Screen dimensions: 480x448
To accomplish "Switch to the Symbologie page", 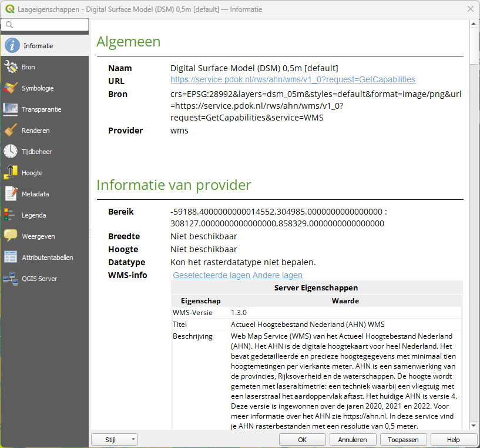I will (45, 88).
